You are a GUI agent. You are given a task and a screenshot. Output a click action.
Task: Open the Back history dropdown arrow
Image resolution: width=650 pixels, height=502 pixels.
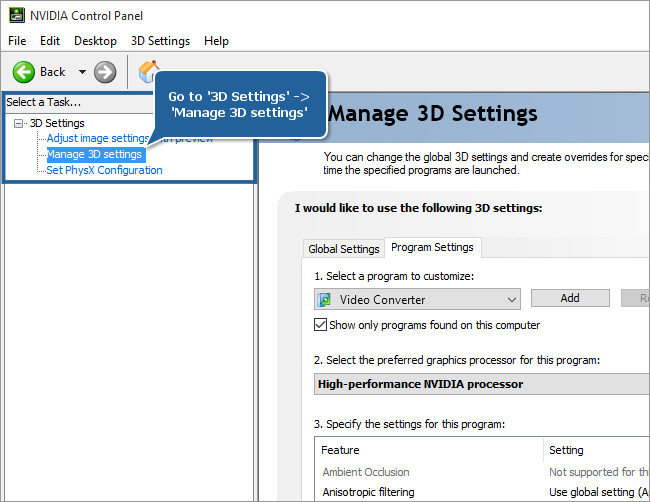82,72
